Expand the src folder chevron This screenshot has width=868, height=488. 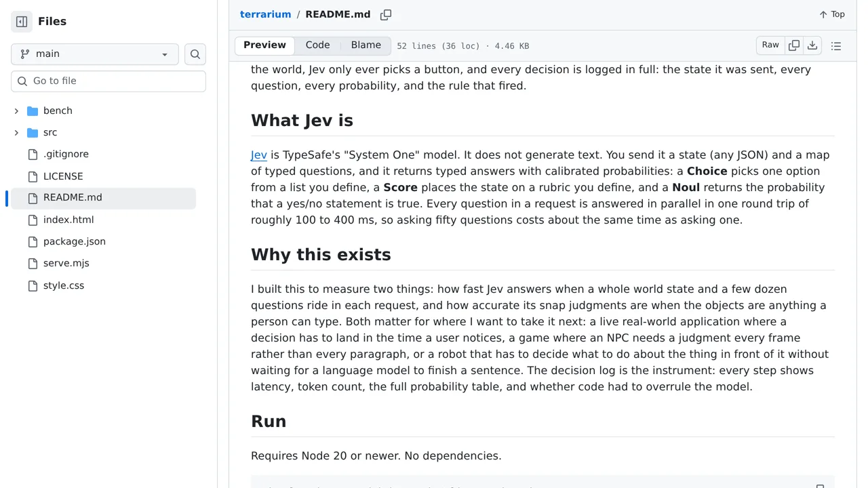point(16,132)
